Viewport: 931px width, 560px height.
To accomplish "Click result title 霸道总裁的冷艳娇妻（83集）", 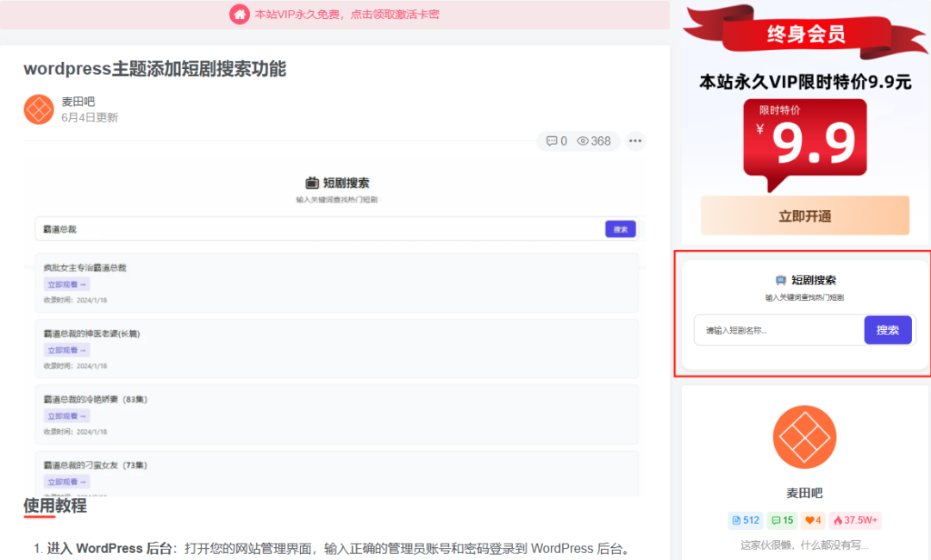I will [95, 399].
